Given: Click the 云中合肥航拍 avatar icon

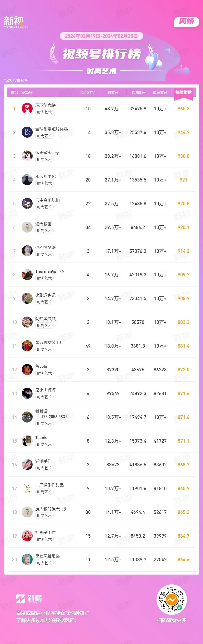Looking at the screenshot, I should [27, 203].
